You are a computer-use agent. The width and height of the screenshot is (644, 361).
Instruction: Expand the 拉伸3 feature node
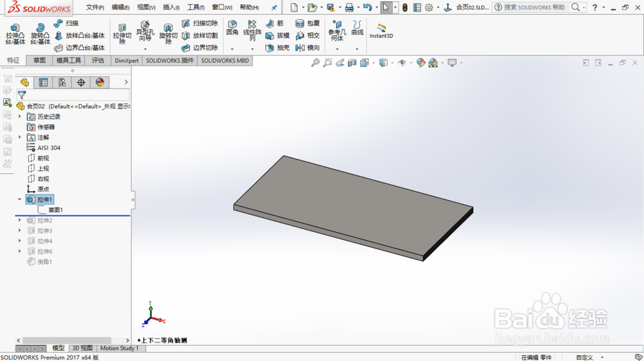point(19,230)
